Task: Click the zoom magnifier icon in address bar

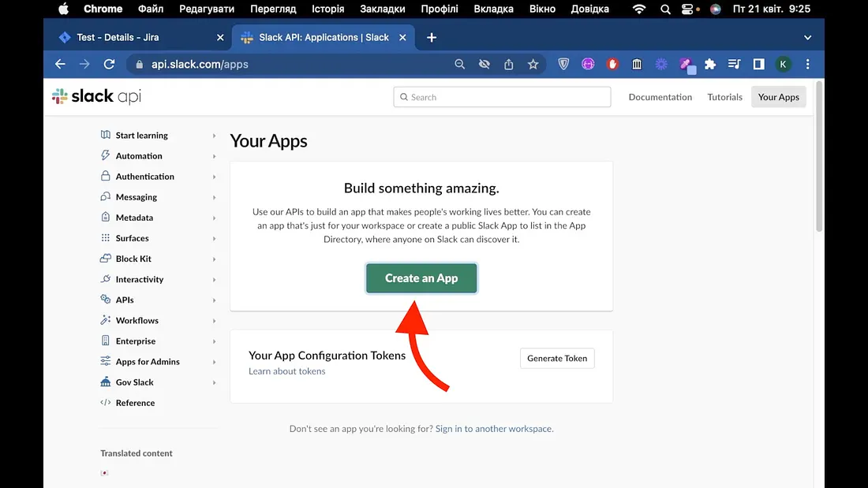Action: coord(459,64)
